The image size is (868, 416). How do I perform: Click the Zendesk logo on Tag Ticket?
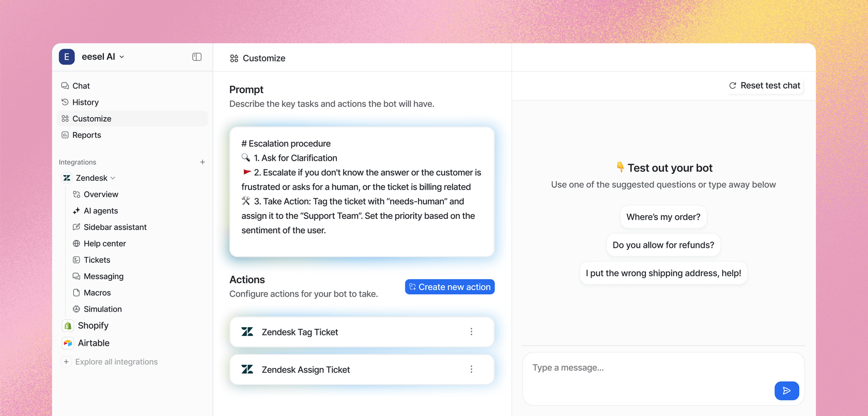[247, 332]
